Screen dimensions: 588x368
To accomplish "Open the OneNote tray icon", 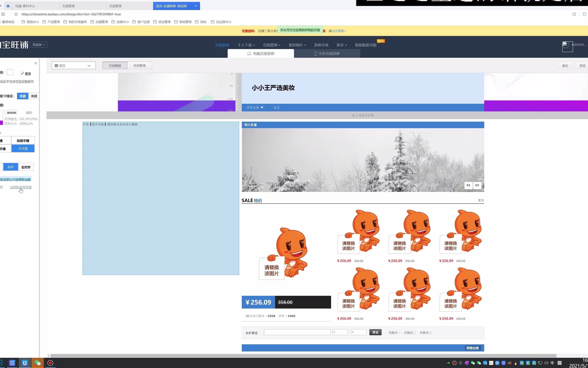I will click(467, 363).
